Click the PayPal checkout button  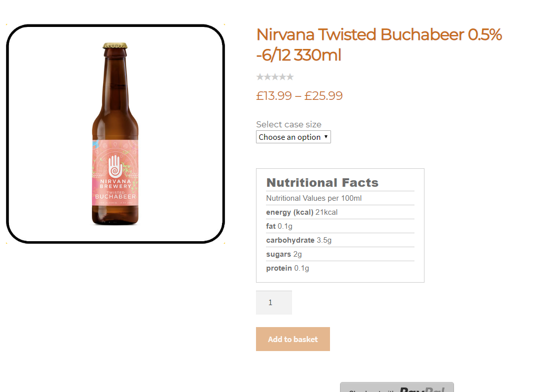tap(396, 388)
